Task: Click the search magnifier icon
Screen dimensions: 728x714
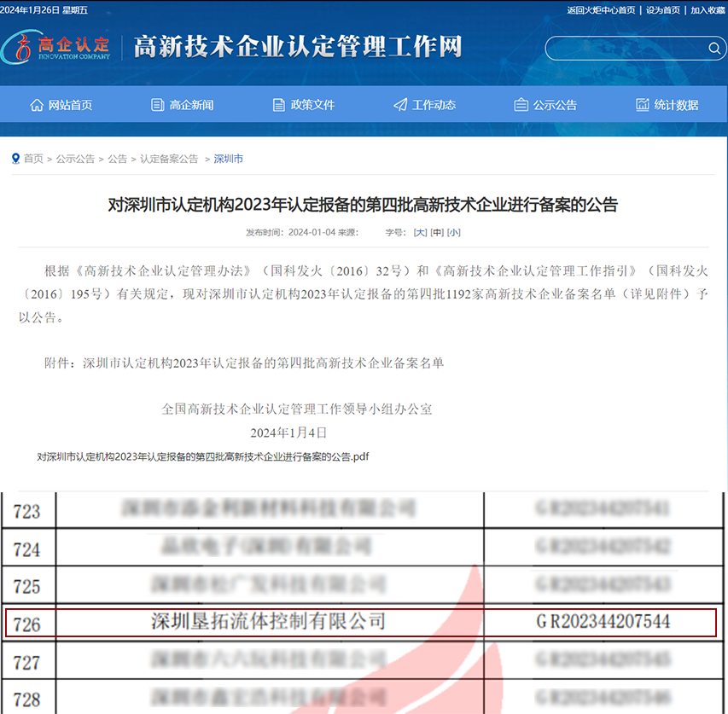Action: 714,49
